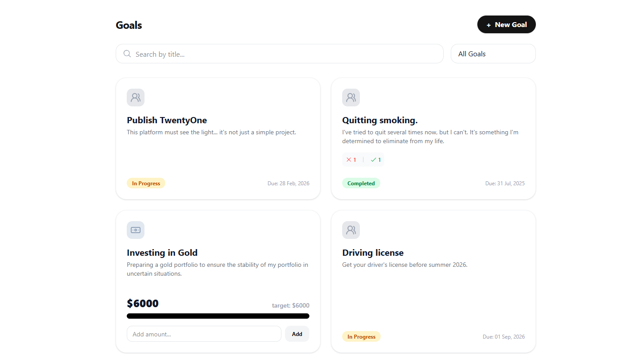Image resolution: width=644 pixels, height=363 pixels.
Task: Click the green checkmark success counter
Action: (x=376, y=160)
